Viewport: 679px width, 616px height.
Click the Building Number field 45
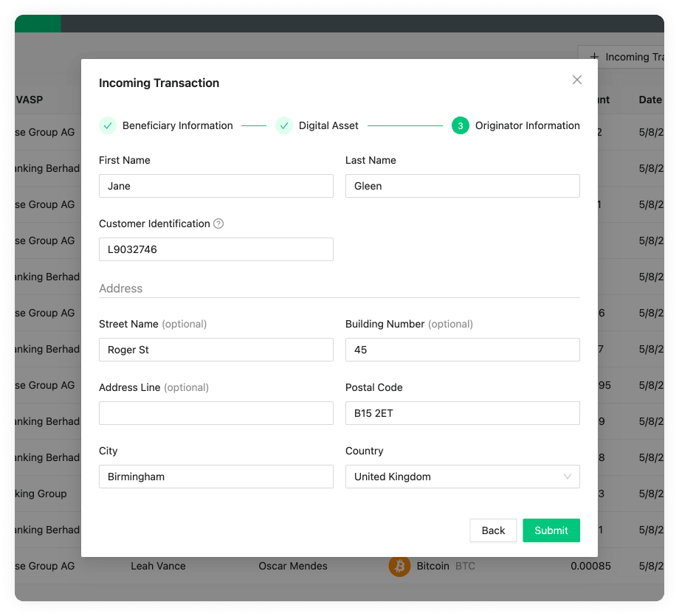[463, 350]
